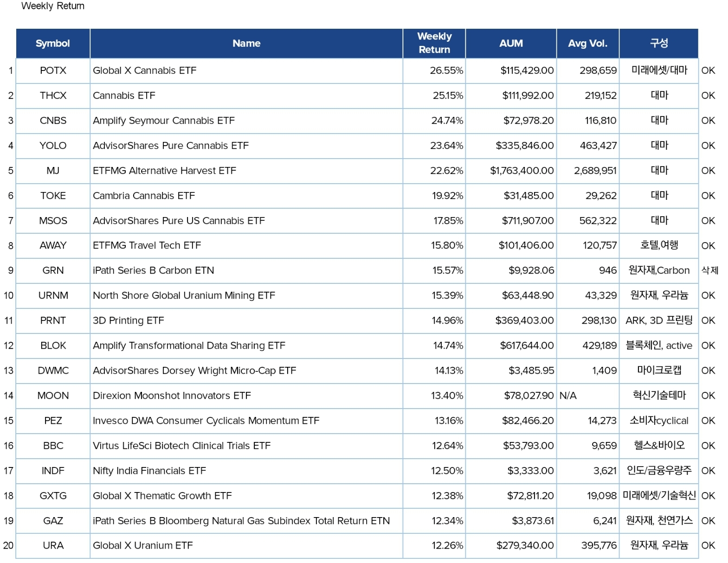The image size is (728, 563).
Task: Click the $9,928.06 AUM value
Action: click(531, 270)
